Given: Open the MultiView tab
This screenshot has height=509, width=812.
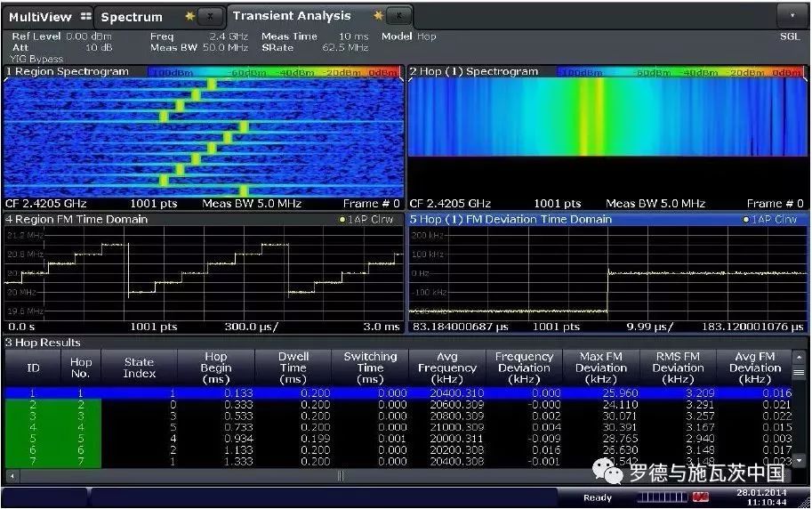Looking at the screenshot, I should (40, 16).
